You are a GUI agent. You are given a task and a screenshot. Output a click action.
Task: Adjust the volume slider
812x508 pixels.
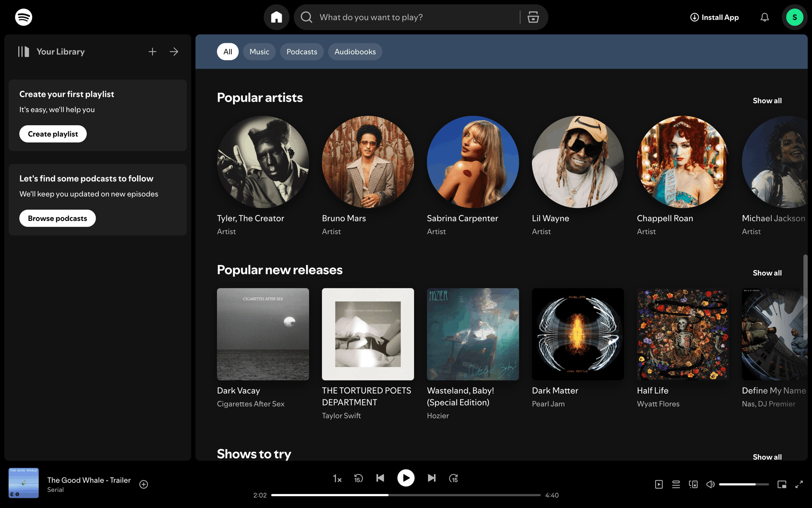(744, 484)
